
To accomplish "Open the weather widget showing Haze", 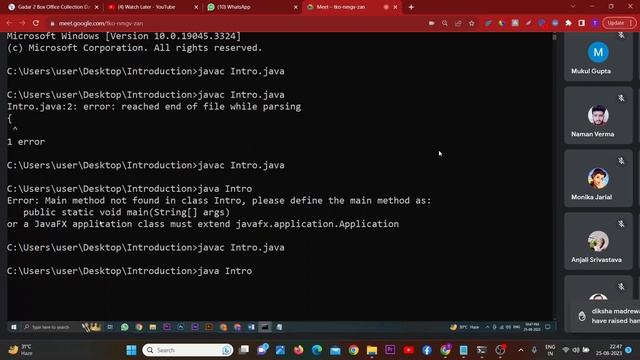I will pos(20,350).
